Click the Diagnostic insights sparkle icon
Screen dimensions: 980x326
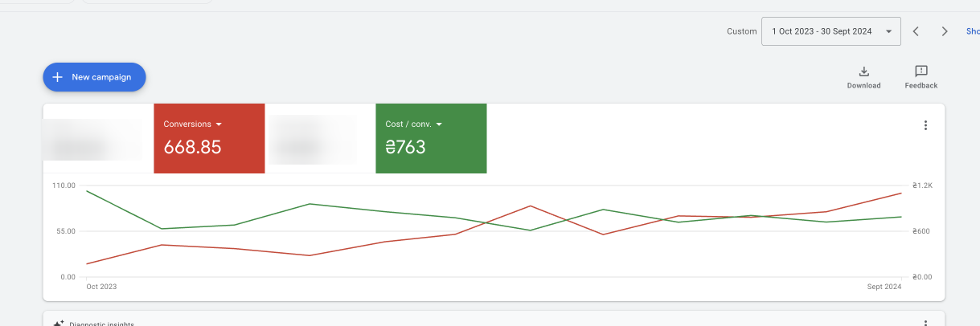[x=59, y=323]
